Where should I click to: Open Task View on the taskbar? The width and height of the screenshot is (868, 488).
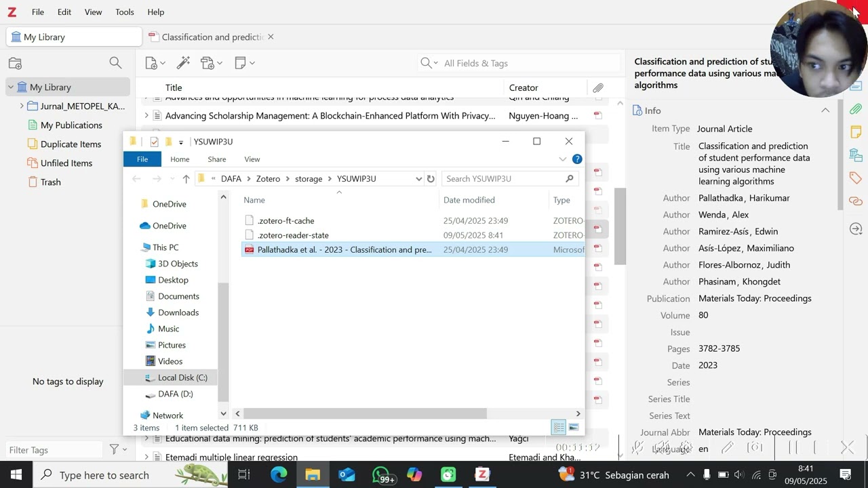(x=245, y=474)
